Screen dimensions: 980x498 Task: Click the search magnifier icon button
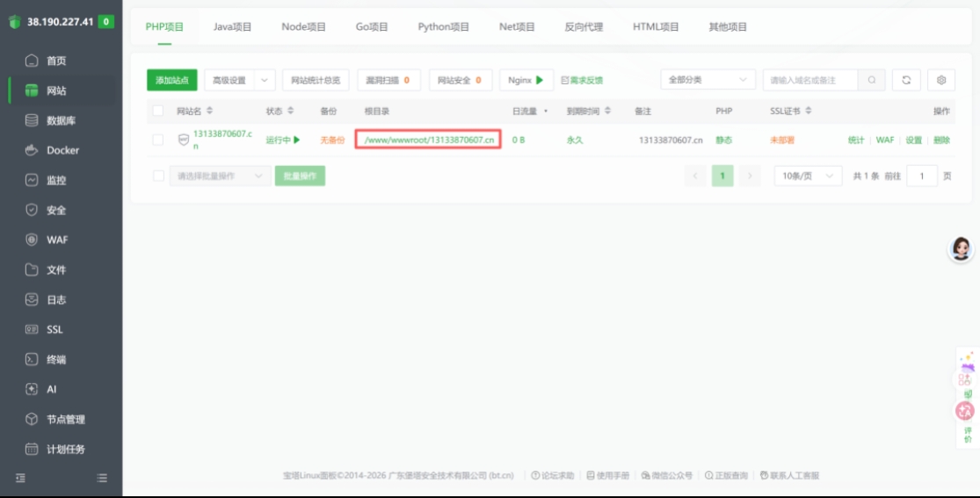coord(872,80)
